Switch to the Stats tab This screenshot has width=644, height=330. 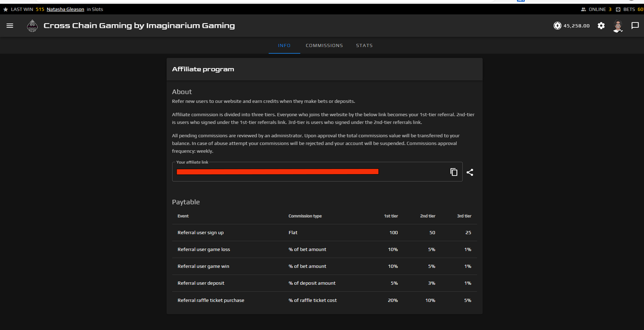click(x=364, y=46)
